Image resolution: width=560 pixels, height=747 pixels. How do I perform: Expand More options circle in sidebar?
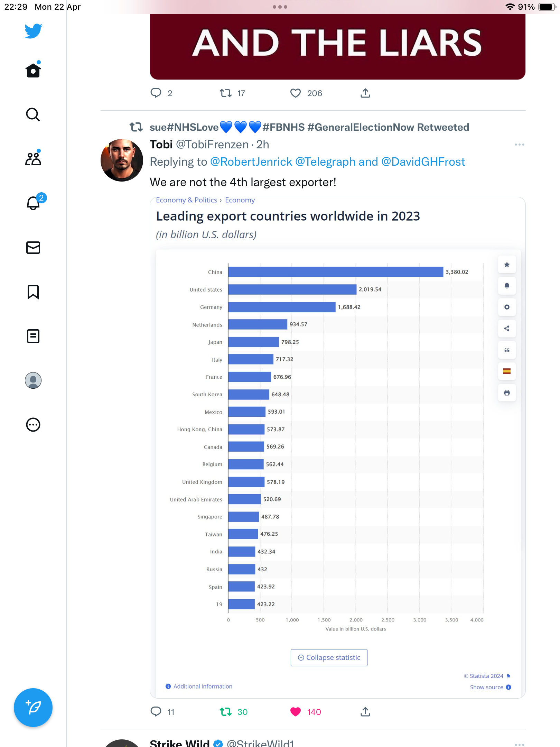(x=33, y=425)
